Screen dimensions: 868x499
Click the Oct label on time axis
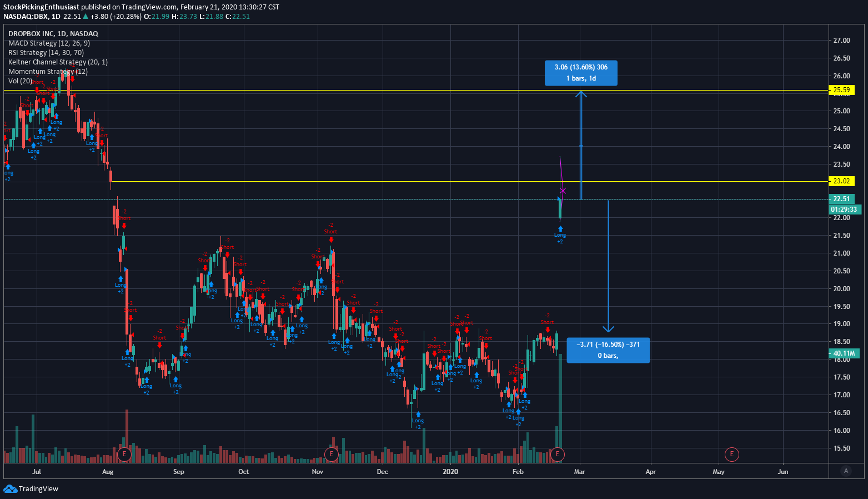[244, 472]
